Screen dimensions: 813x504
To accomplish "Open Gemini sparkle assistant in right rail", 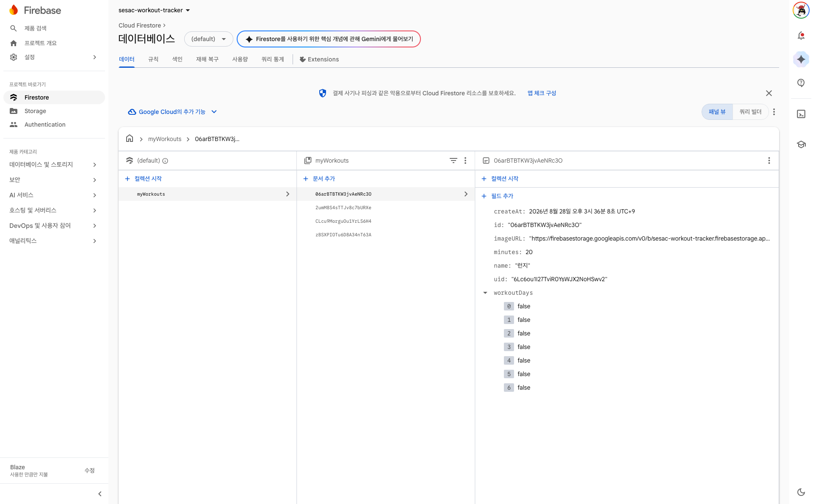I will point(801,59).
